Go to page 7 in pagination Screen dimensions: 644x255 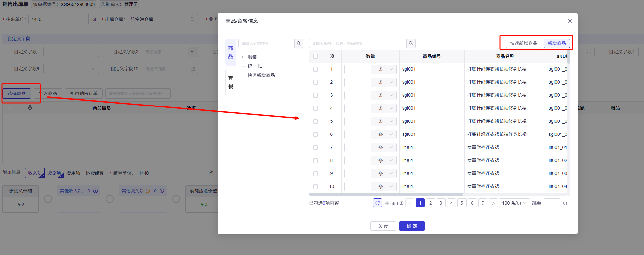(x=483, y=203)
